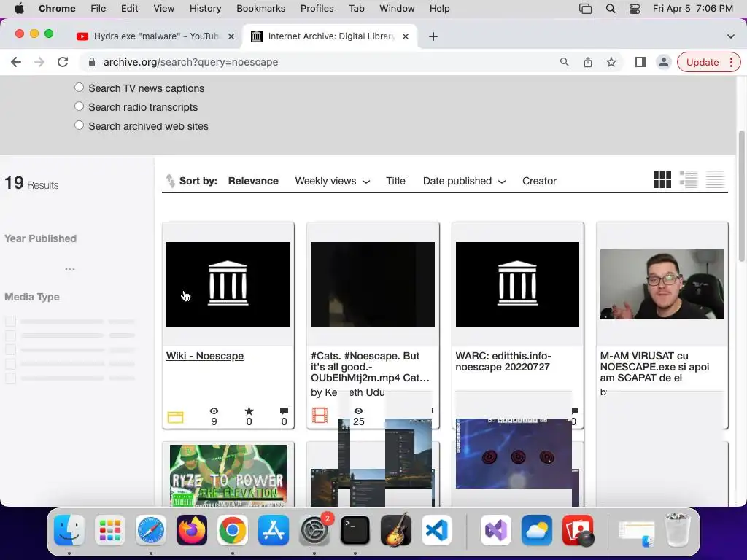Open the address bar search icon
The height and width of the screenshot is (560, 747).
click(x=564, y=62)
